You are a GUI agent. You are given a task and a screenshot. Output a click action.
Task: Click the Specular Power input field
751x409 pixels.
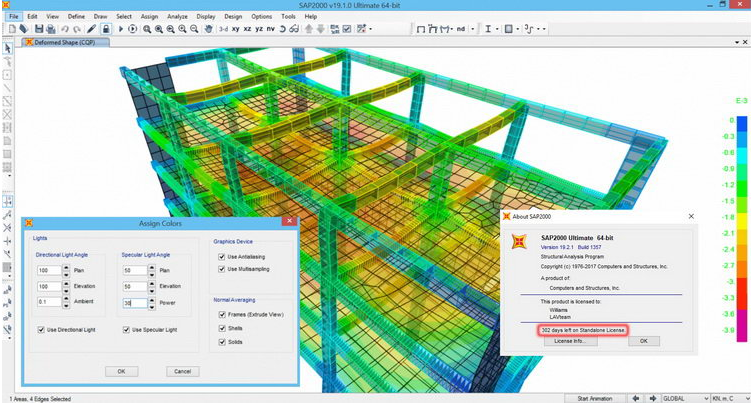tap(135, 303)
